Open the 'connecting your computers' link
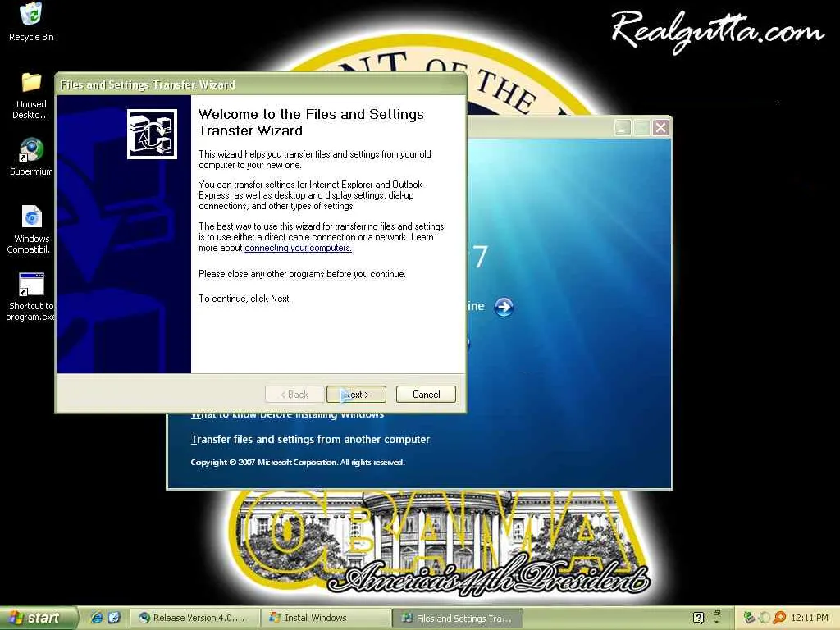This screenshot has width=840, height=630. click(298, 248)
